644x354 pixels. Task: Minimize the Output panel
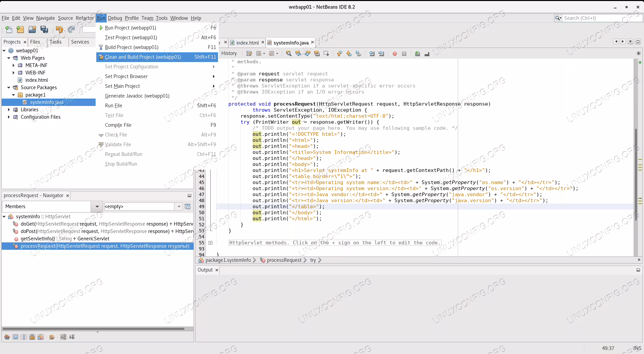638,270
